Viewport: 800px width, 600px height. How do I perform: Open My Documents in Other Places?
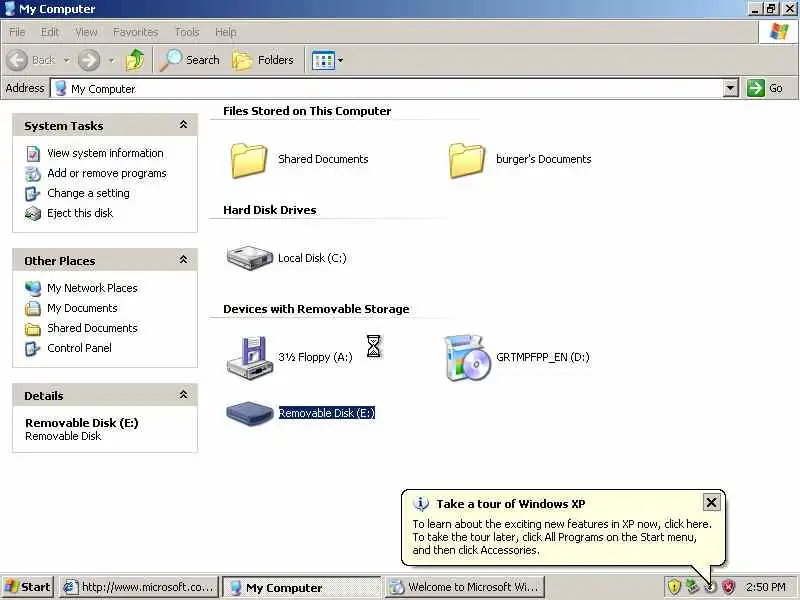82,308
